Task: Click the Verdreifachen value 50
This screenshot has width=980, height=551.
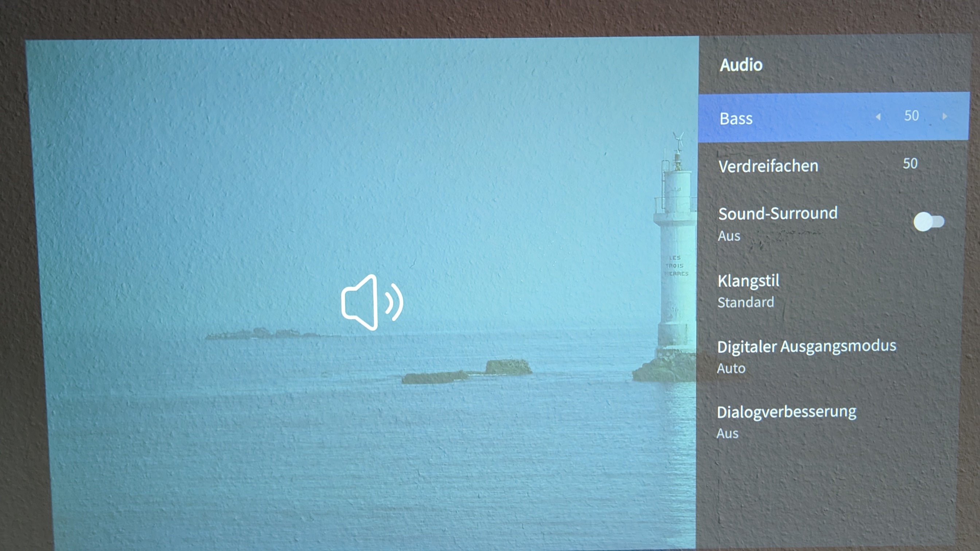Action: pyautogui.click(x=910, y=164)
